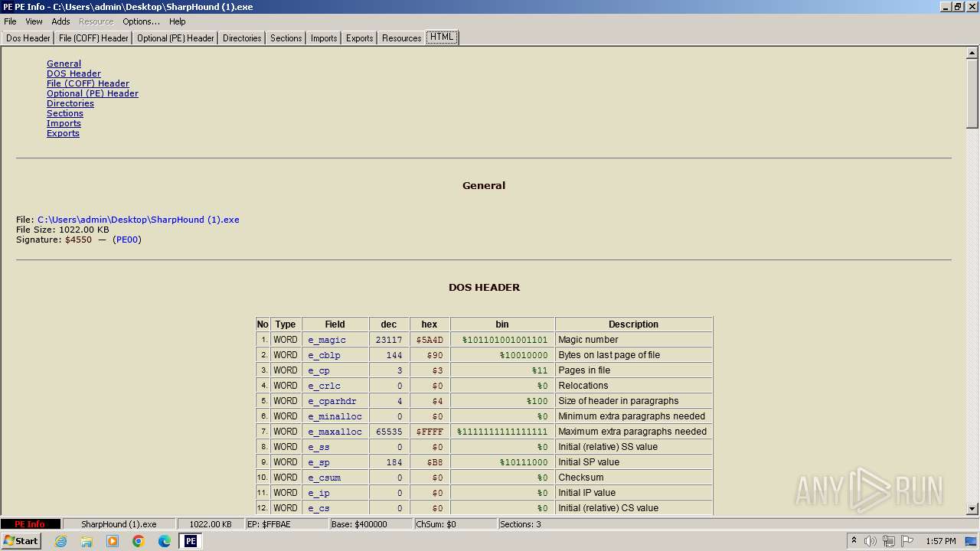Image resolution: width=980 pixels, height=551 pixels.
Task: Select the HTML tab
Action: tap(442, 37)
